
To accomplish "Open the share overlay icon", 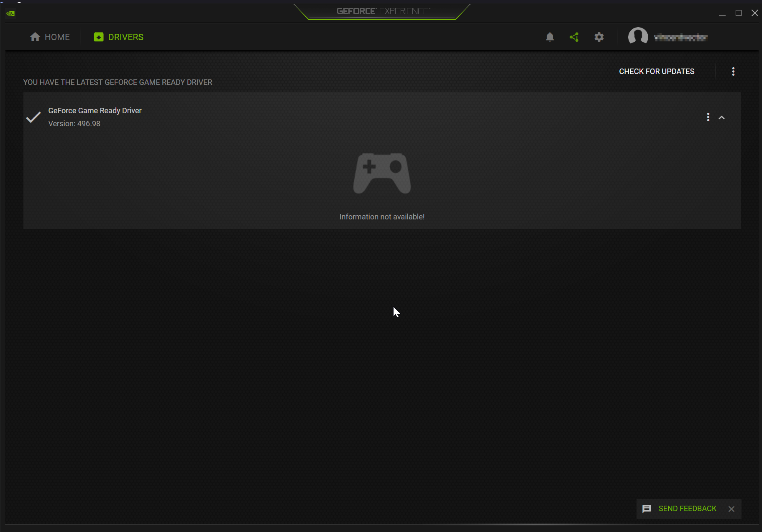I will (x=574, y=37).
